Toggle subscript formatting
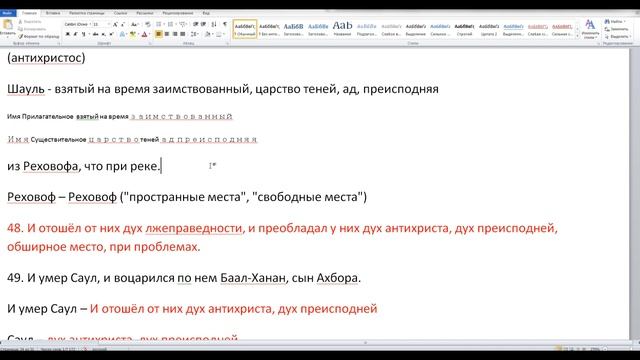The height and width of the screenshot is (360, 640). 103,35
